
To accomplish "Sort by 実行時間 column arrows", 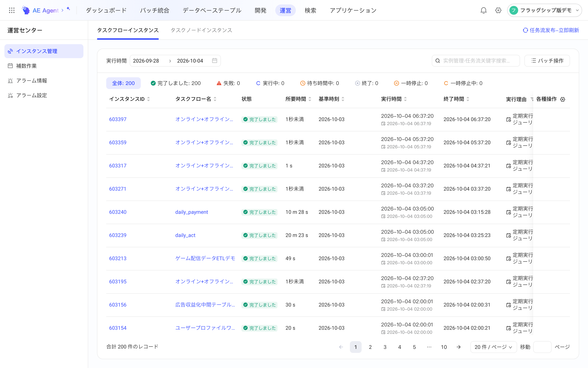I will coord(405,99).
